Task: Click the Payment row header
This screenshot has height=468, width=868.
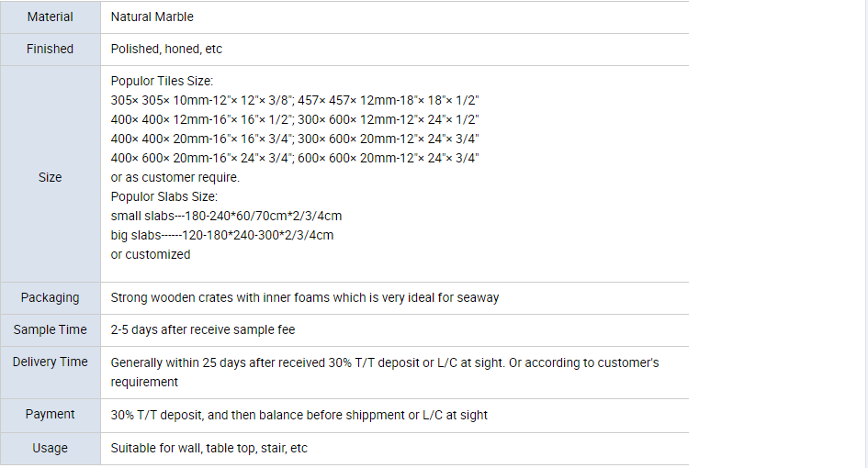Action: [x=51, y=416]
